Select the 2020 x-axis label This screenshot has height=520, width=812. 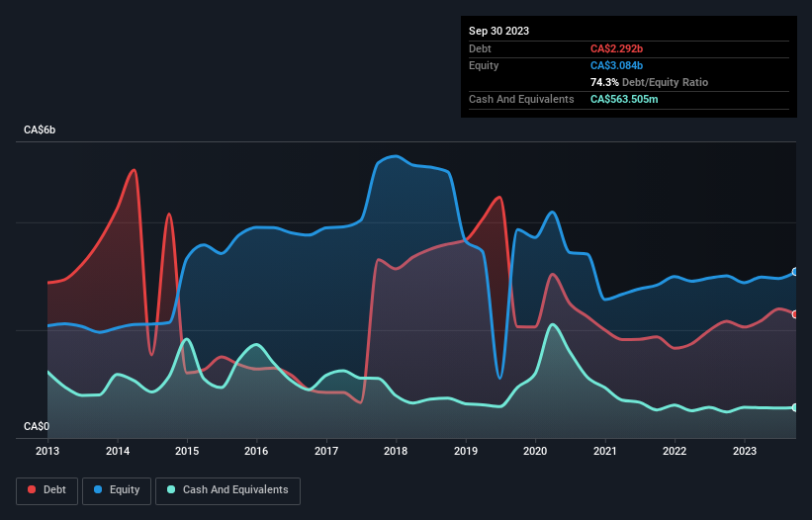point(535,451)
